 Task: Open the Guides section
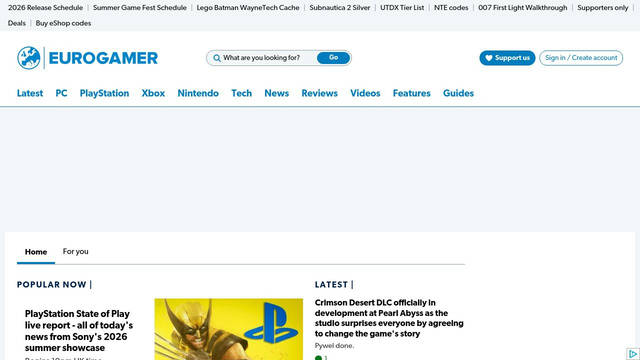[458, 93]
